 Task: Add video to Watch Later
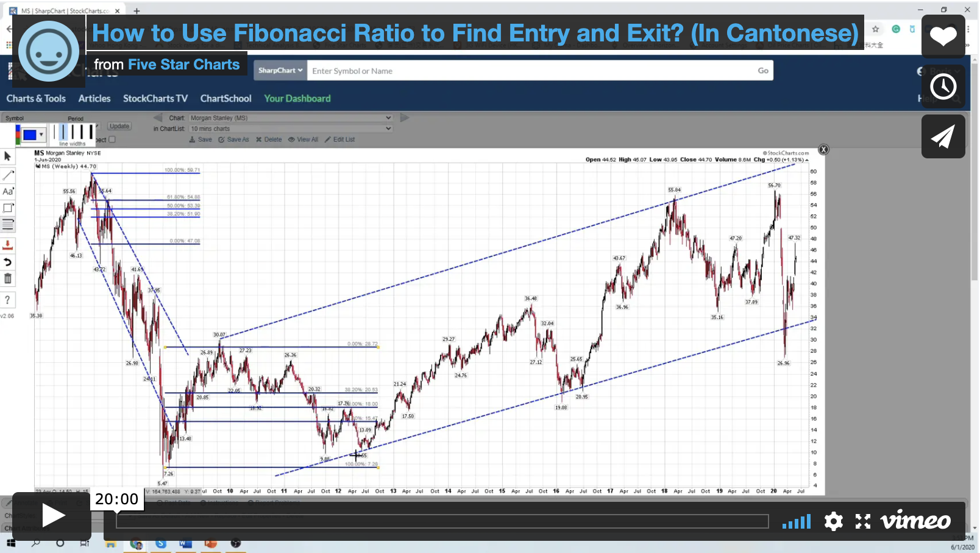[943, 86]
